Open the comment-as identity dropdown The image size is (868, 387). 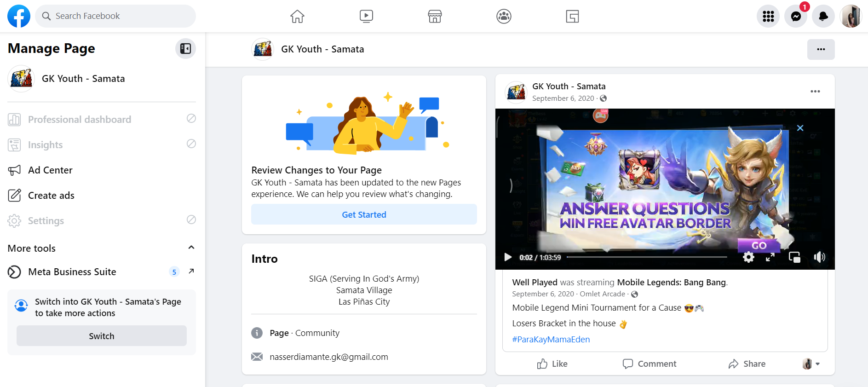point(811,364)
